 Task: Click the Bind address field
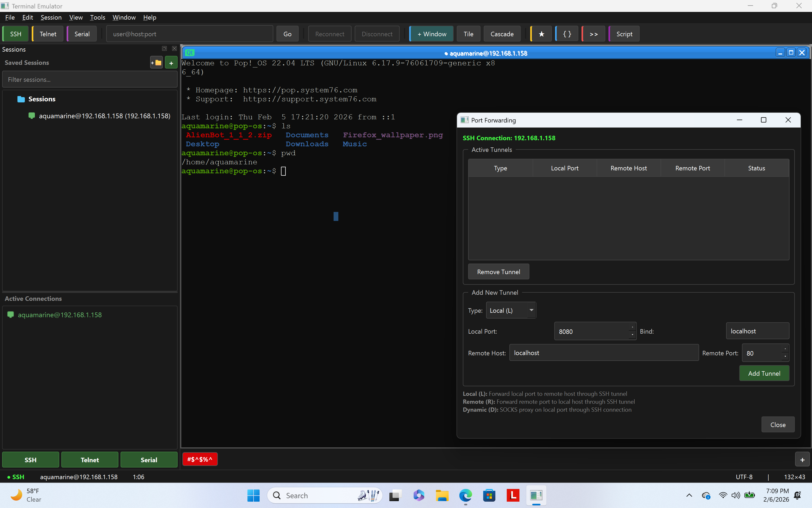point(758,331)
